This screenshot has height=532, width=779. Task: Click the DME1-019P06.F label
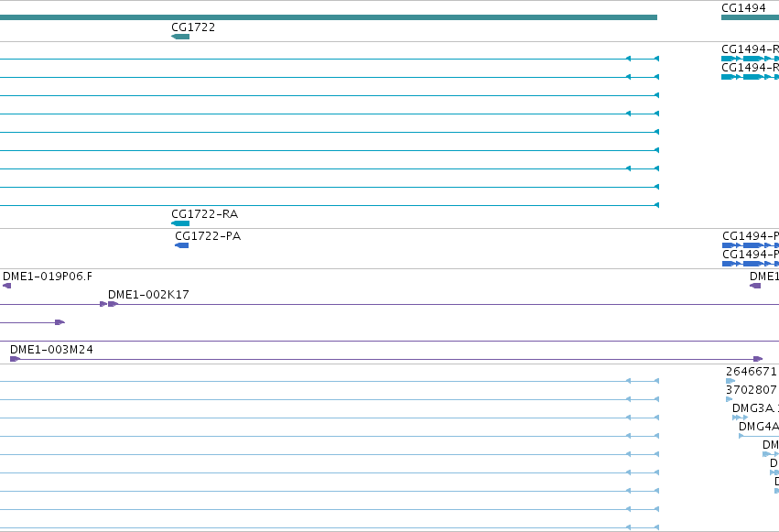tap(48, 277)
